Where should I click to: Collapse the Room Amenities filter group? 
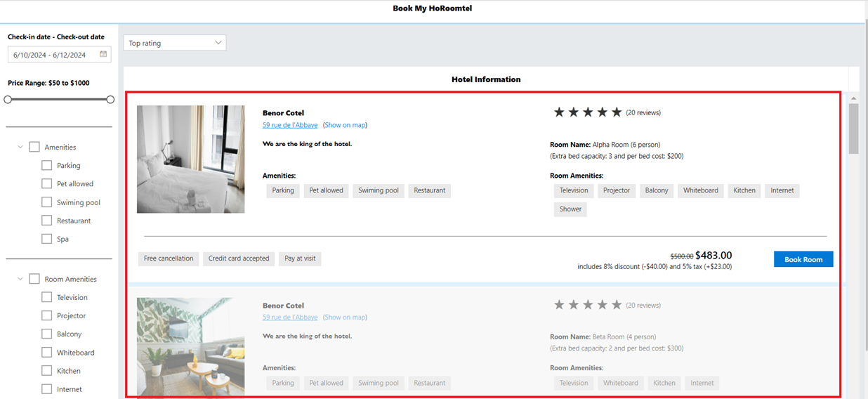pyautogui.click(x=21, y=279)
